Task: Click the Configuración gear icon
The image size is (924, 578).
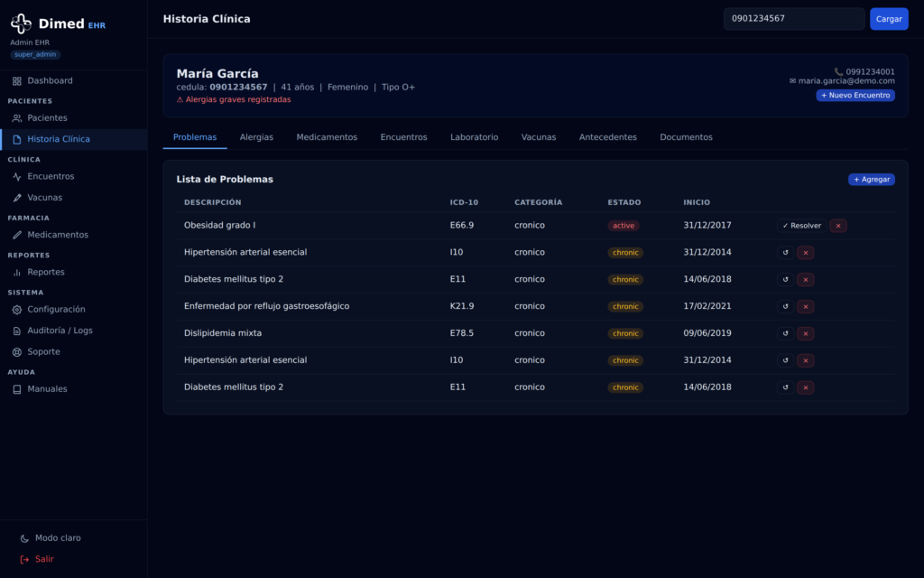Action: tap(17, 309)
